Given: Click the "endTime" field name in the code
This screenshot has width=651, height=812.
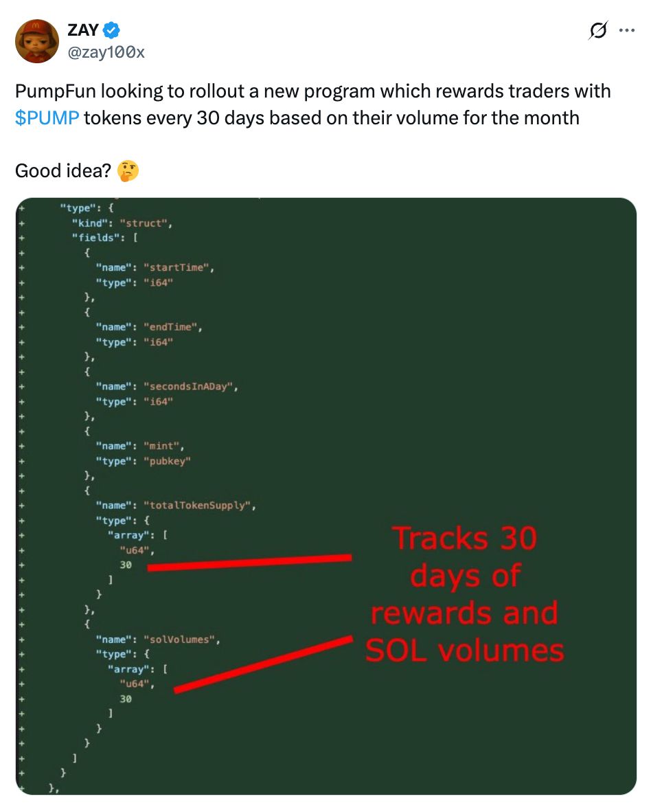Looking at the screenshot, I should click(x=170, y=327).
